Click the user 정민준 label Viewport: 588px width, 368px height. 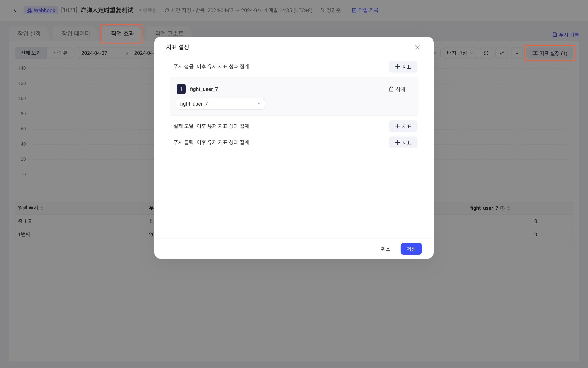tap(330, 10)
